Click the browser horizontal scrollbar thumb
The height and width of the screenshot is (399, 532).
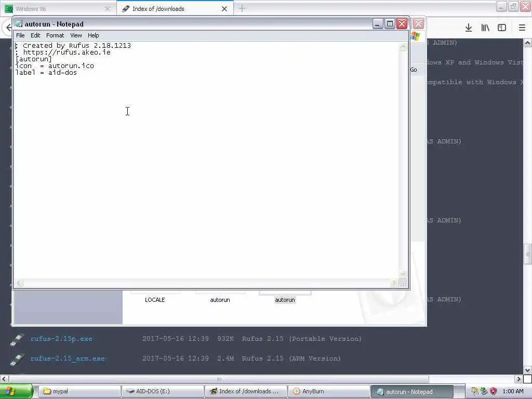click(219, 379)
